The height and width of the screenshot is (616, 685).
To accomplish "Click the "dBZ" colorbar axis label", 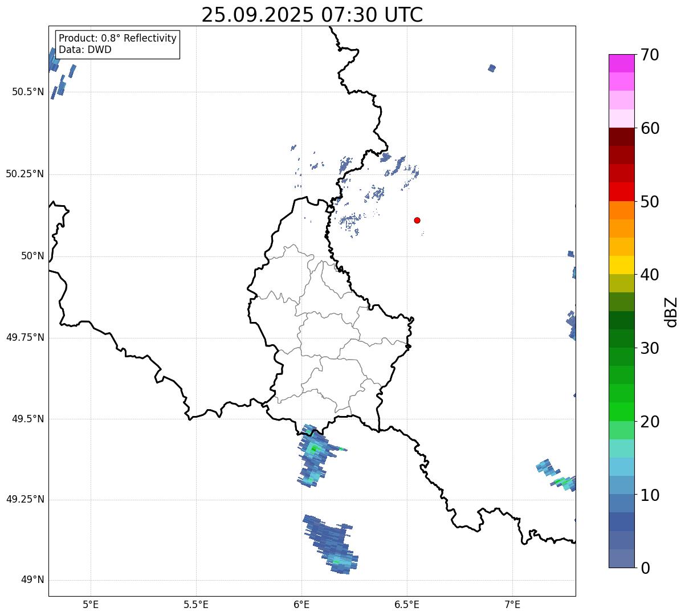I will (x=671, y=312).
